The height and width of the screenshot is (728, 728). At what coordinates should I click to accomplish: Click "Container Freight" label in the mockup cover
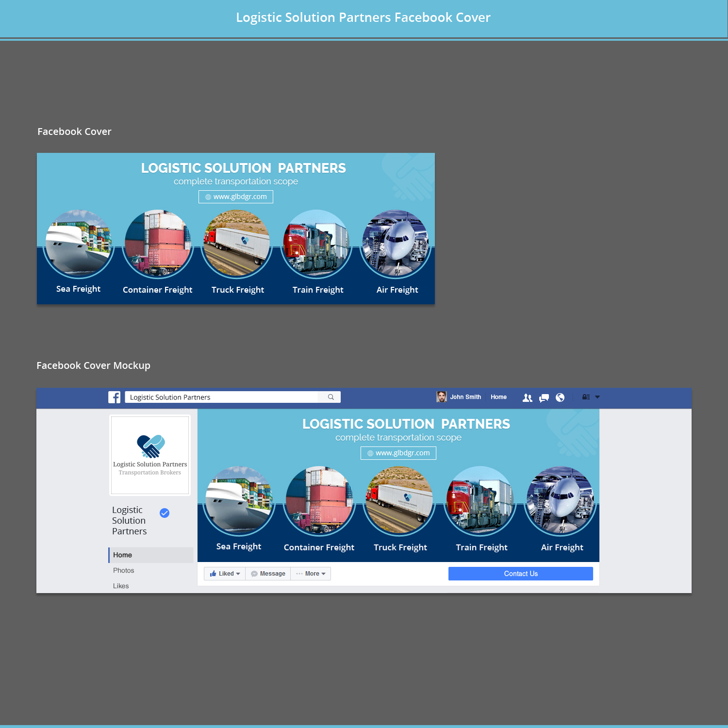[319, 547]
